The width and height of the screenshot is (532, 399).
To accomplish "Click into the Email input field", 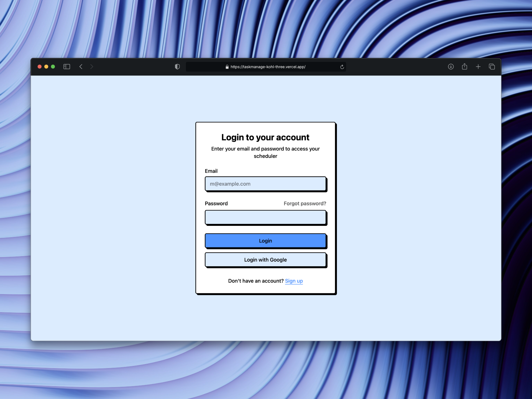I will [265, 184].
